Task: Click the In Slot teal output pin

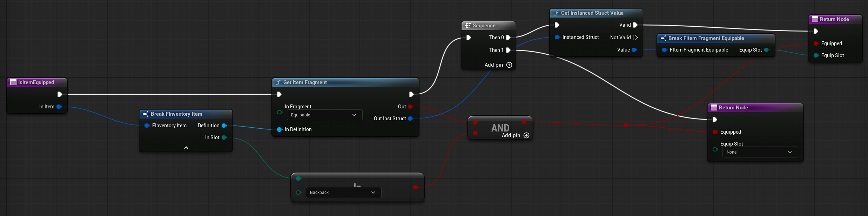Action: [224, 137]
